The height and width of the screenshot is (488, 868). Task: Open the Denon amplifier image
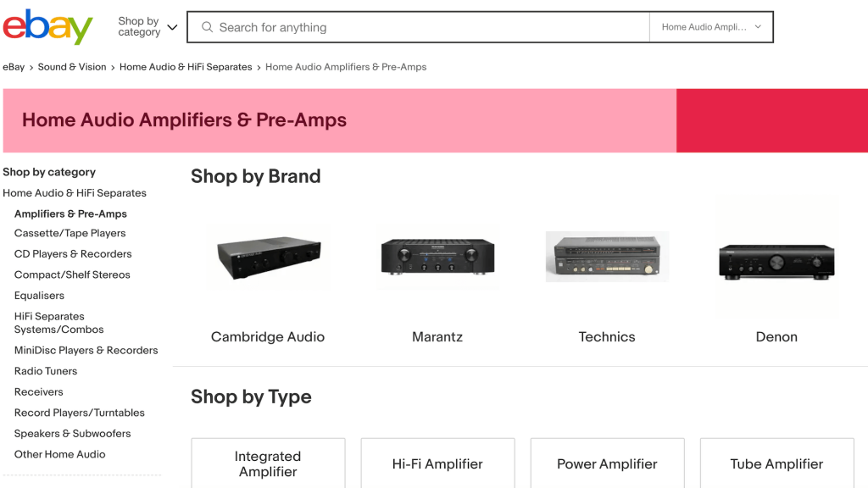(x=776, y=258)
